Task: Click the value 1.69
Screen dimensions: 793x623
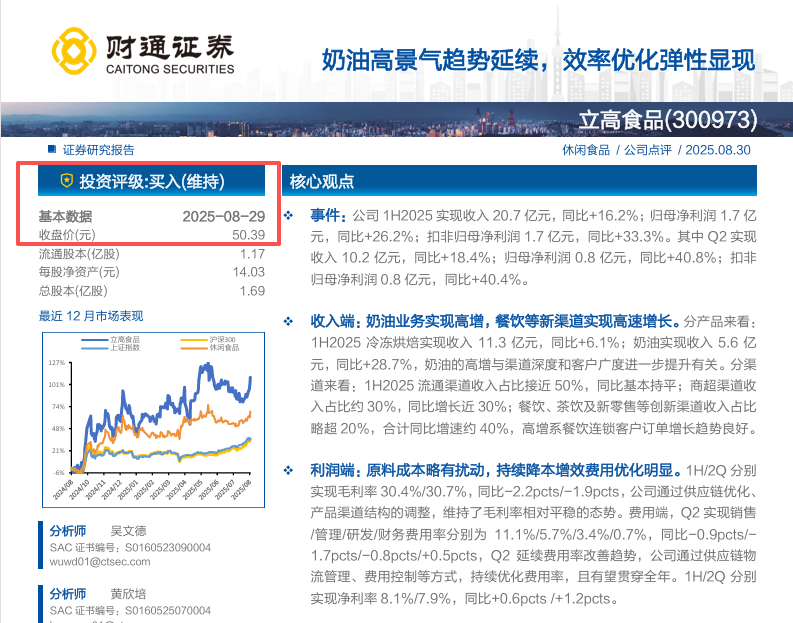Action: tap(252, 291)
